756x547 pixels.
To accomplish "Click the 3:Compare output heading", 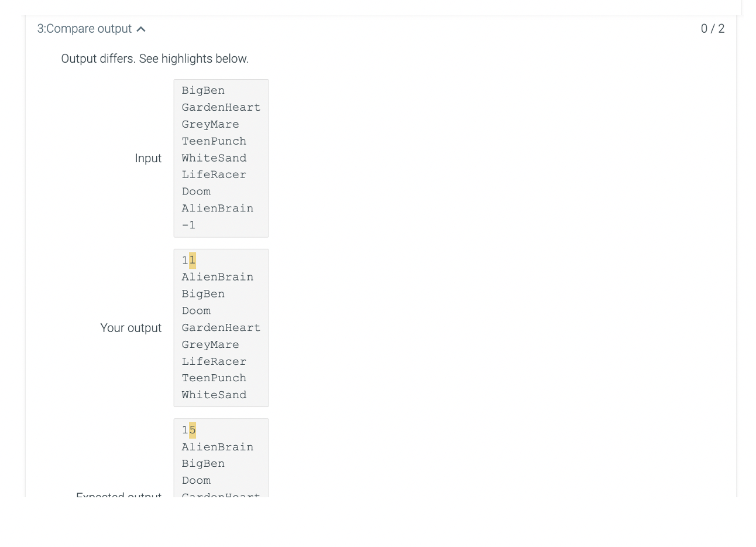I will click(84, 29).
